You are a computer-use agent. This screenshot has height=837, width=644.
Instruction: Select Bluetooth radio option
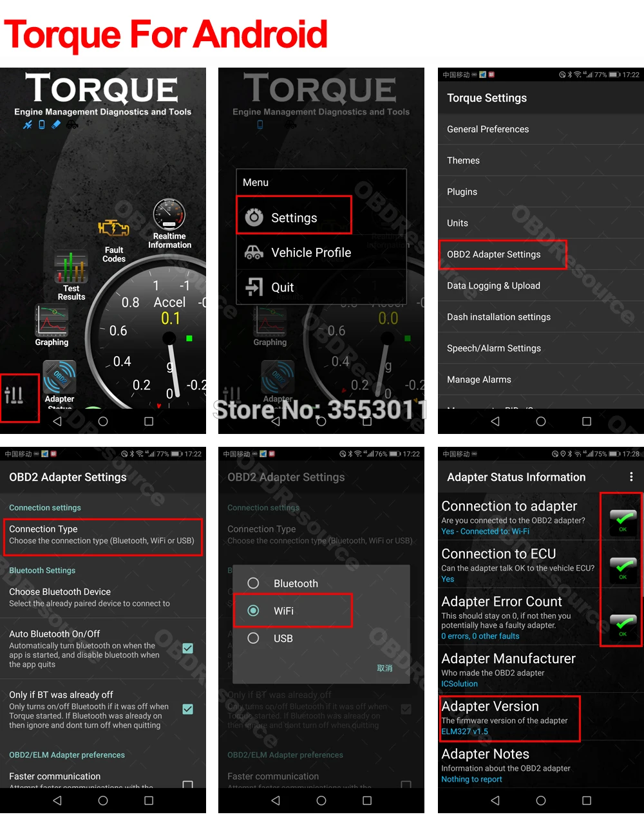pos(253,583)
